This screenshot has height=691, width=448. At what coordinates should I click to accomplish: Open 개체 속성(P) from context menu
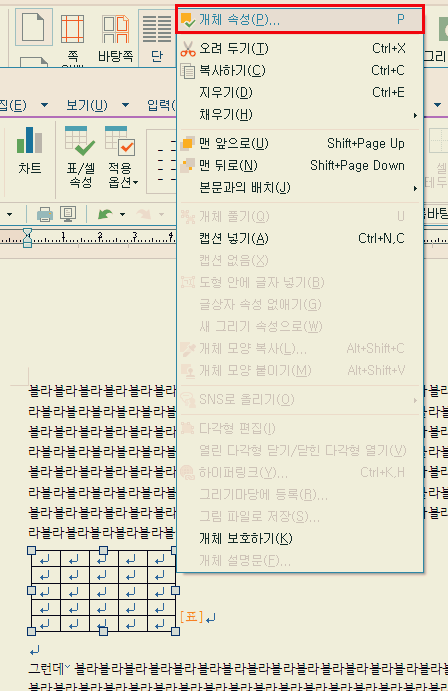pos(300,19)
